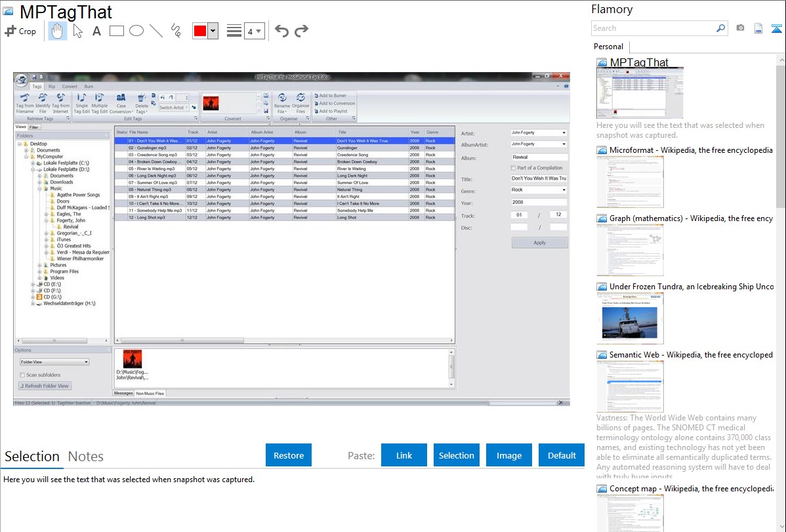The height and width of the screenshot is (532, 786).
Task: Click Add to Conversion in MPTagThat
Action: point(335,103)
